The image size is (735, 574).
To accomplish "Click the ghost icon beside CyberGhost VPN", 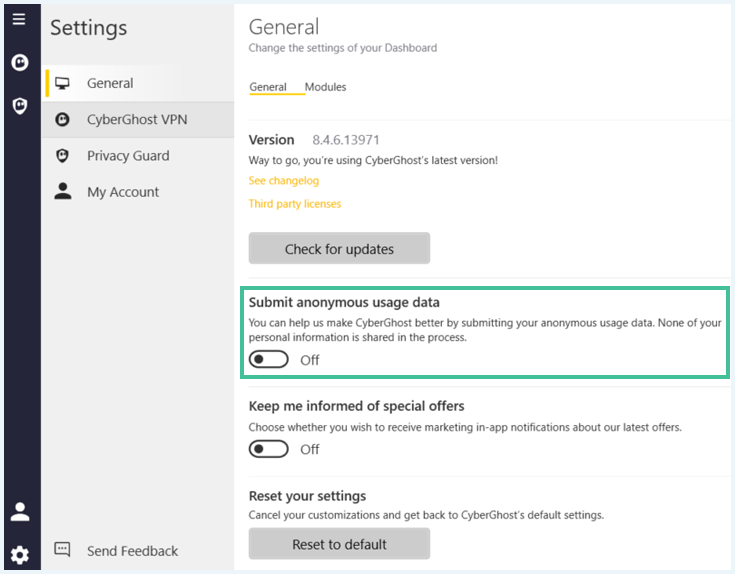I will [x=62, y=119].
